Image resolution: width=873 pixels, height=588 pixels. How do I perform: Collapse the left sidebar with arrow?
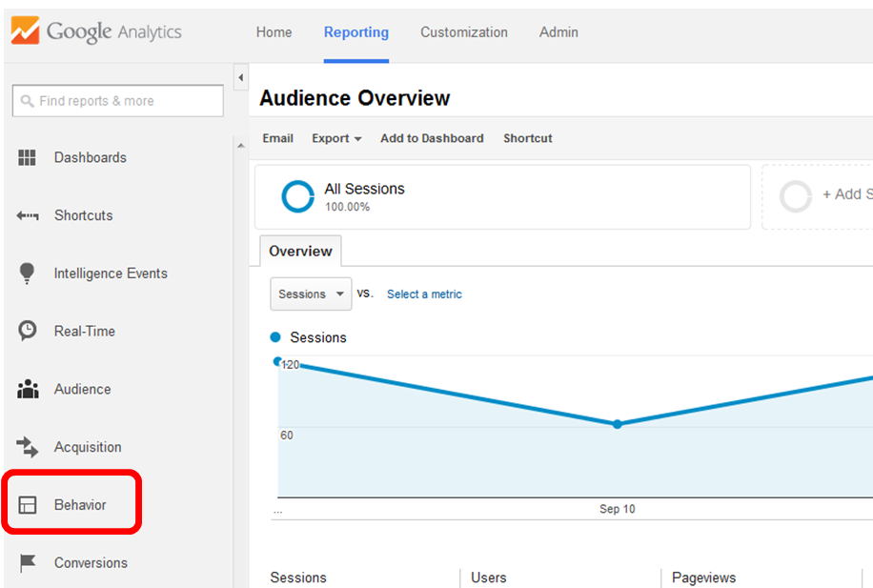pos(241,77)
